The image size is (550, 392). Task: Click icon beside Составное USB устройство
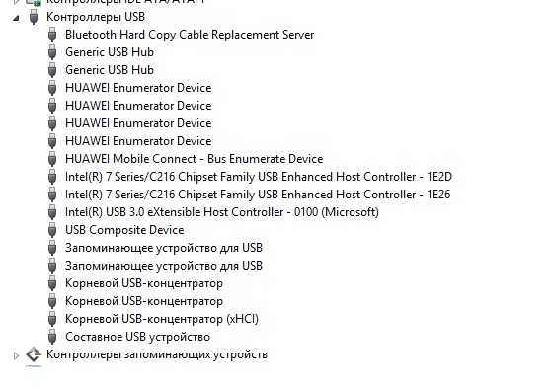52,337
